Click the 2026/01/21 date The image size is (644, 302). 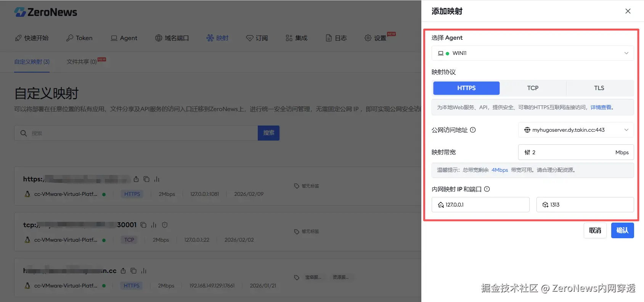[x=263, y=286]
